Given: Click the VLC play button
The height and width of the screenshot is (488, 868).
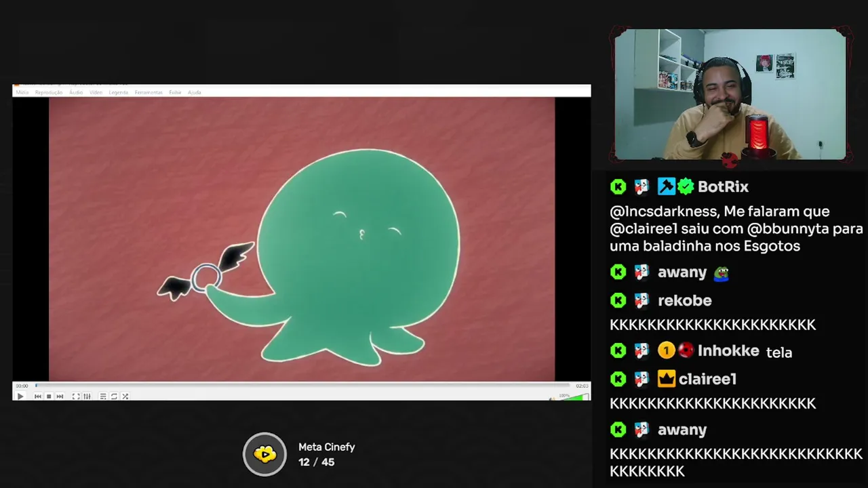Looking at the screenshot, I should (20, 396).
